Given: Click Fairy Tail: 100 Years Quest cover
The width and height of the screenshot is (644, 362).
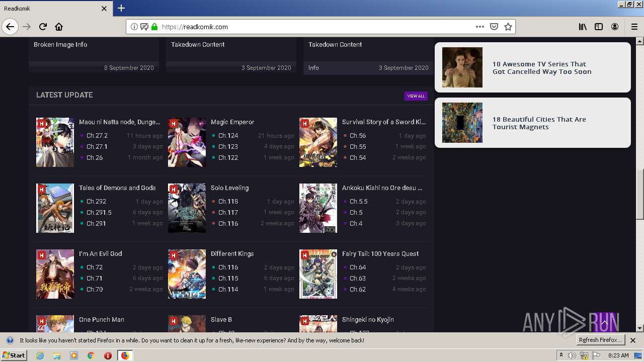Looking at the screenshot, I should click(318, 274).
